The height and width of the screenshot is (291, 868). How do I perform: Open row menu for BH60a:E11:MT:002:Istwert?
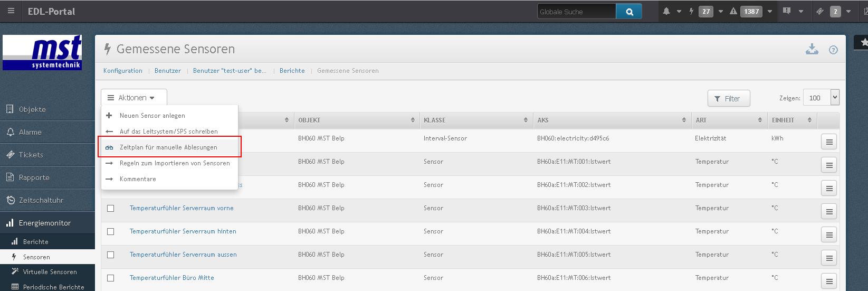pyautogui.click(x=829, y=188)
